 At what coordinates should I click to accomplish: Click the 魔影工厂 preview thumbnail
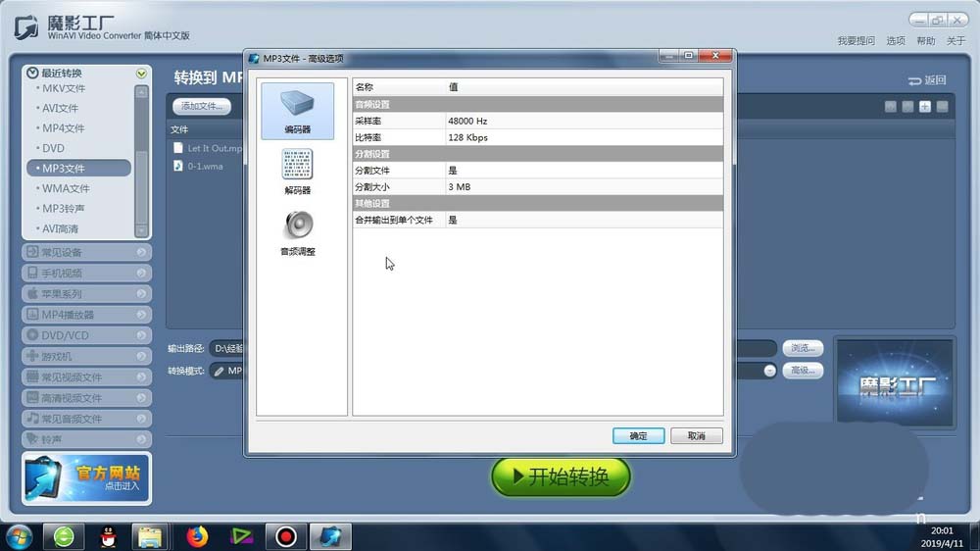click(895, 384)
